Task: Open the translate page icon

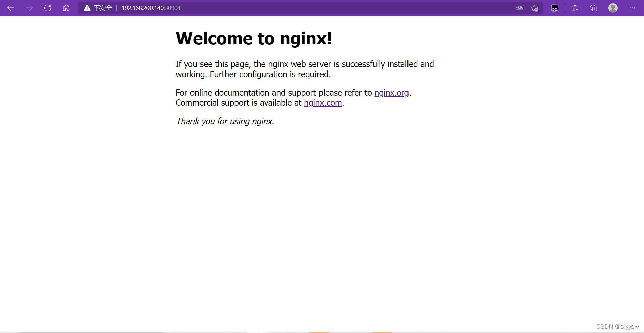Action: coord(519,8)
